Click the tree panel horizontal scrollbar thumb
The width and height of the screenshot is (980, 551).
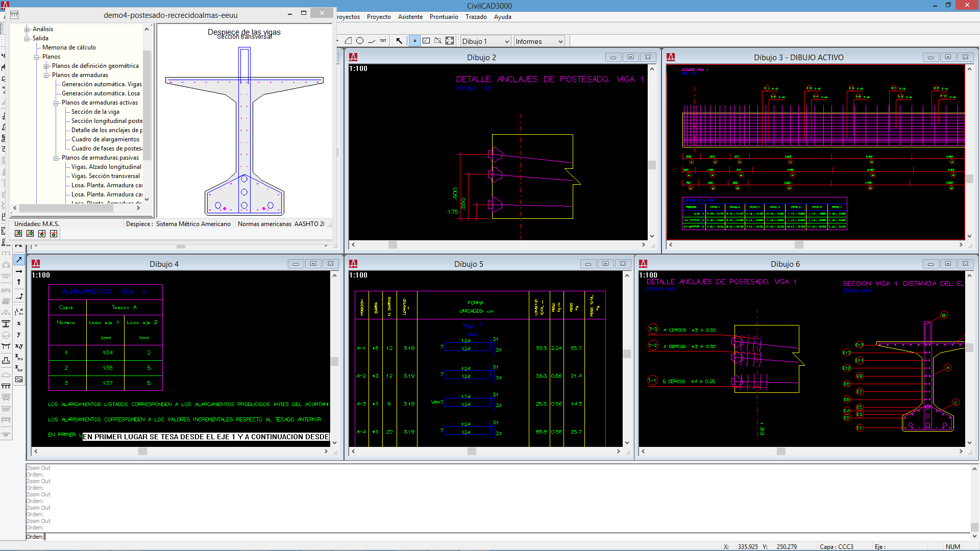(66, 208)
